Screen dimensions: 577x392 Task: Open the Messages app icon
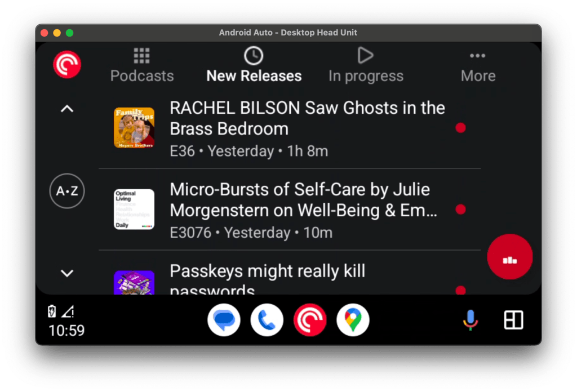[224, 319]
